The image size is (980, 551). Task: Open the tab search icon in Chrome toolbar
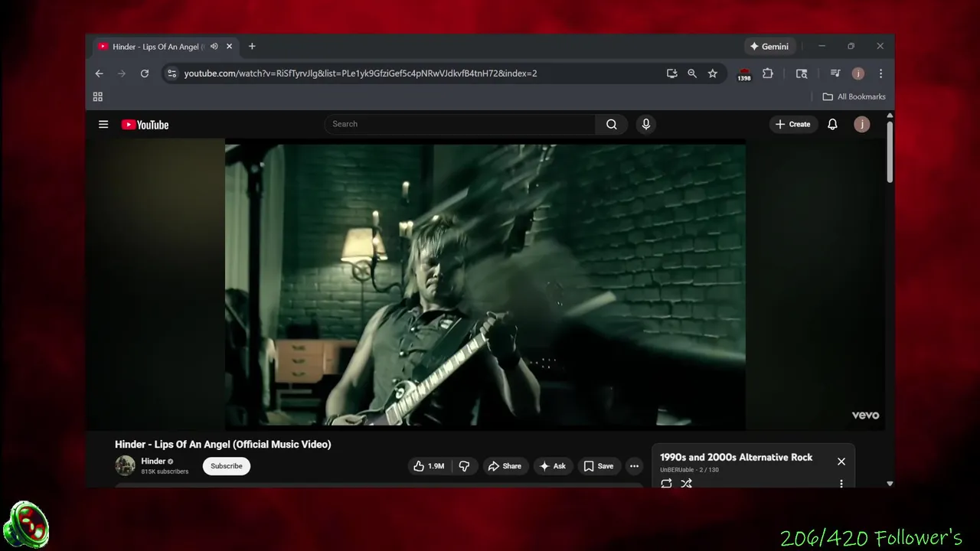[802, 73]
